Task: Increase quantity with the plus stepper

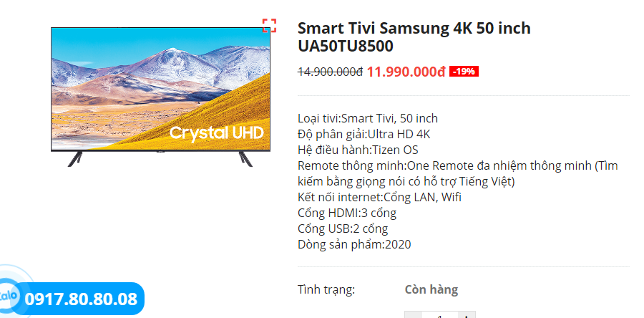Action: [467, 316]
